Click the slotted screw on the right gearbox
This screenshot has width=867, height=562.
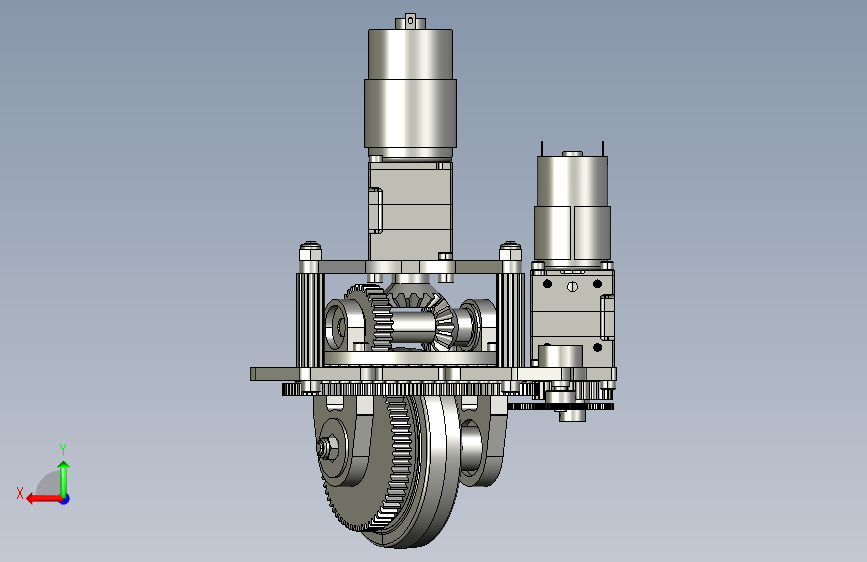tap(572, 287)
